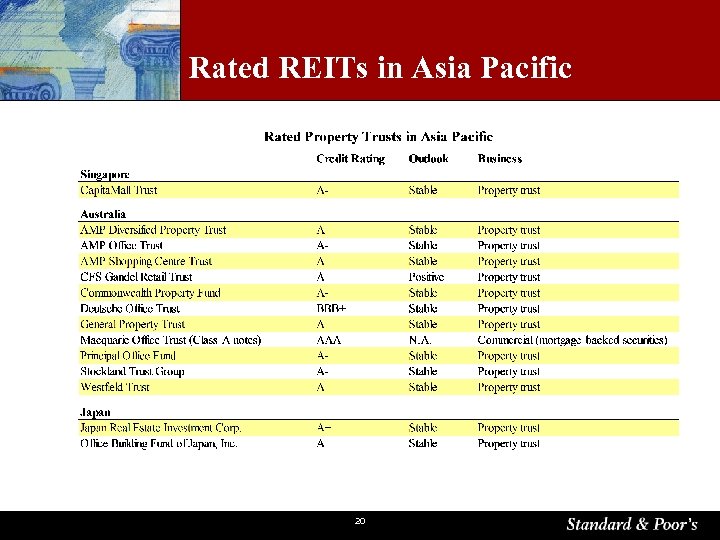The width and height of the screenshot is (720, 540).
Task: Click the 'BBB+' rating for Deutsche Office Trust
Action: 331,309
